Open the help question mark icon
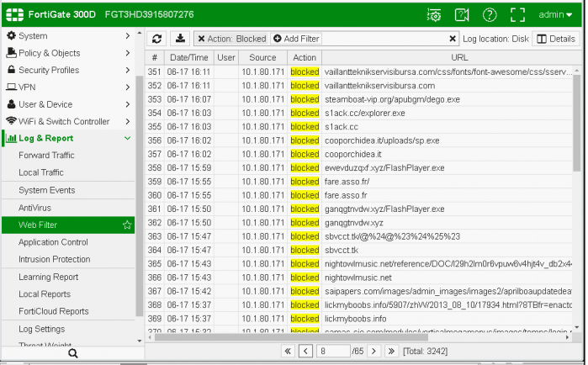Viewport: 588px width, 365px height. [490, 15]
